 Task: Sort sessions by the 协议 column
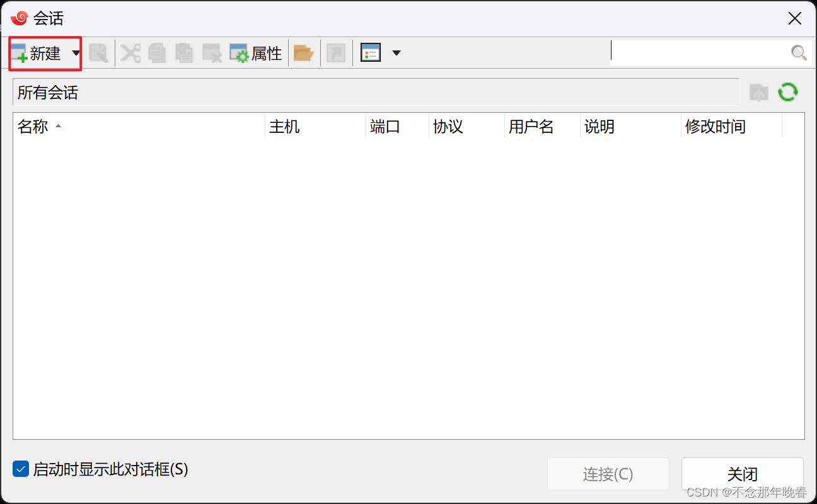pyautogui.click(x=466, y=127)
